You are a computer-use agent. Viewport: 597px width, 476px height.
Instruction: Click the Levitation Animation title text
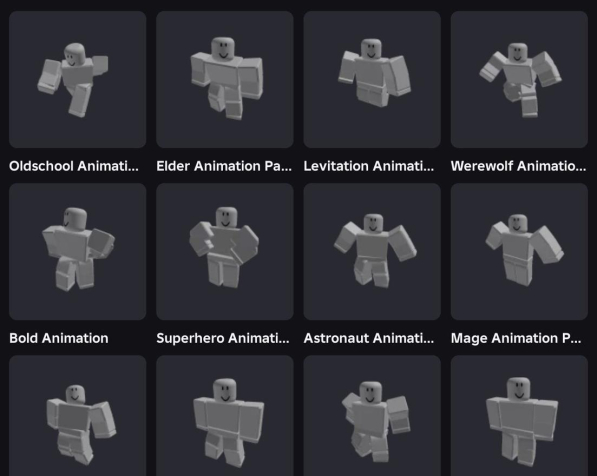click(x=369, y=166)
